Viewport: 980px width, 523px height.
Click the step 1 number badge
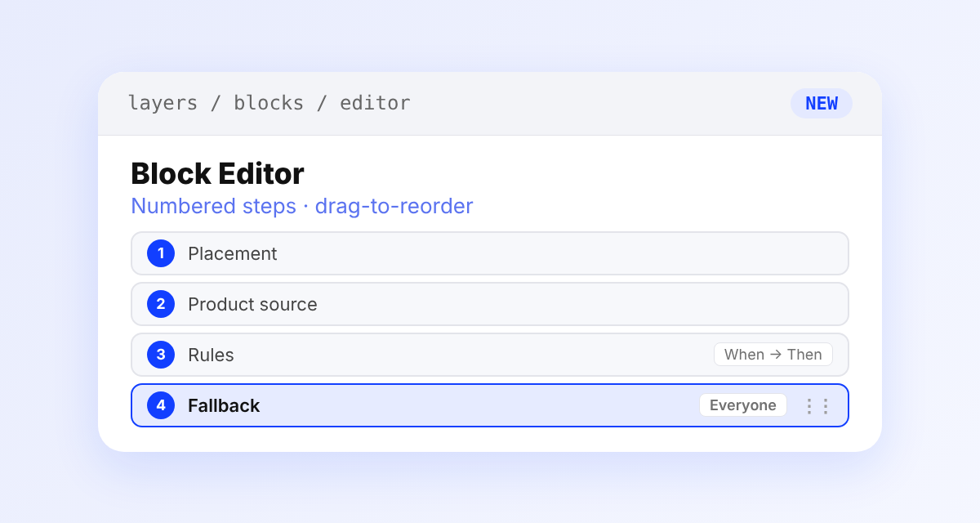tap(161, 253)
